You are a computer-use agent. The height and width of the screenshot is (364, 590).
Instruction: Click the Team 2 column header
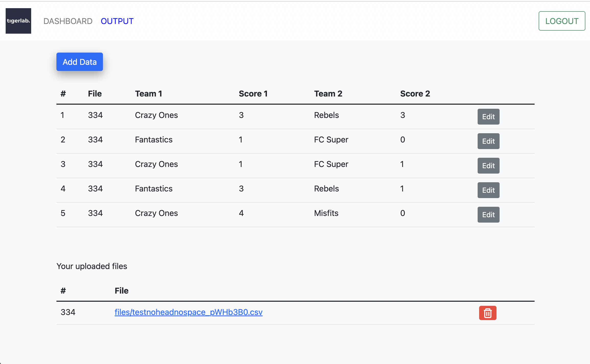328,94
